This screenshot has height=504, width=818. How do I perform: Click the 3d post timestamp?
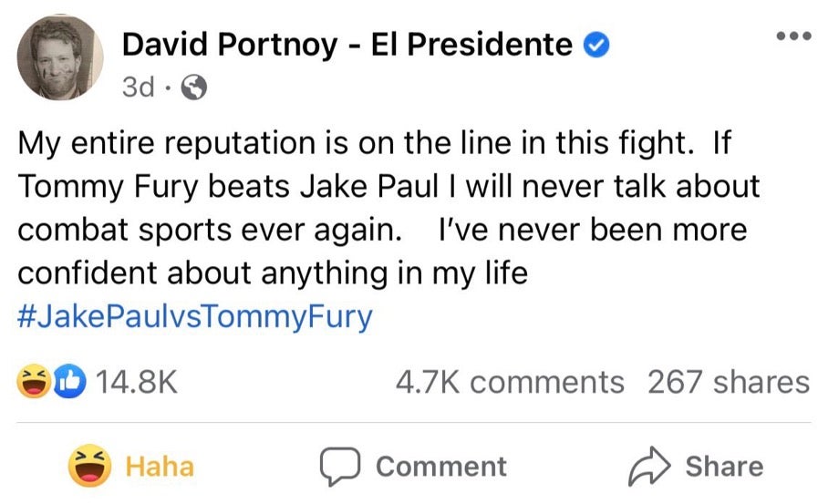point(139,87)
